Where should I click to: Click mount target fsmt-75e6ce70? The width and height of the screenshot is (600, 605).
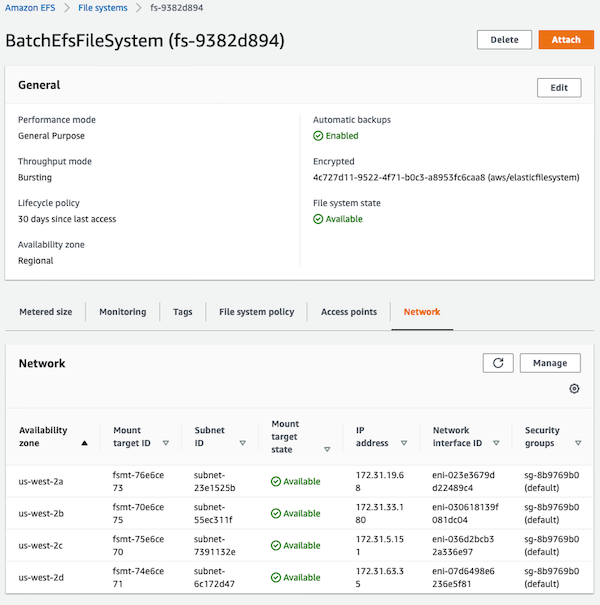[138, 546]
